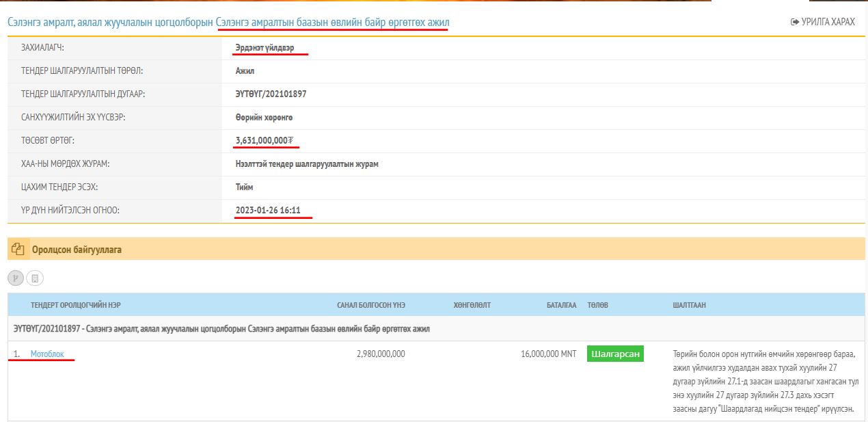Click the ХӨНГӨЛӨЛТ column header
The image size is (868, 422).
(472, 305)
